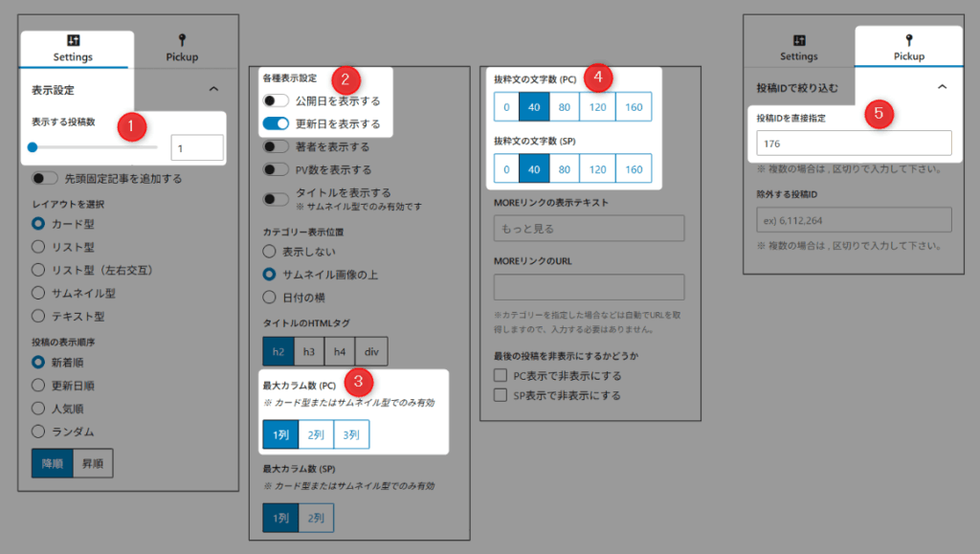Check SP表示で非表示にする checkbox
This screenshot has width=980, height=554.
click(x=500, y=395)
